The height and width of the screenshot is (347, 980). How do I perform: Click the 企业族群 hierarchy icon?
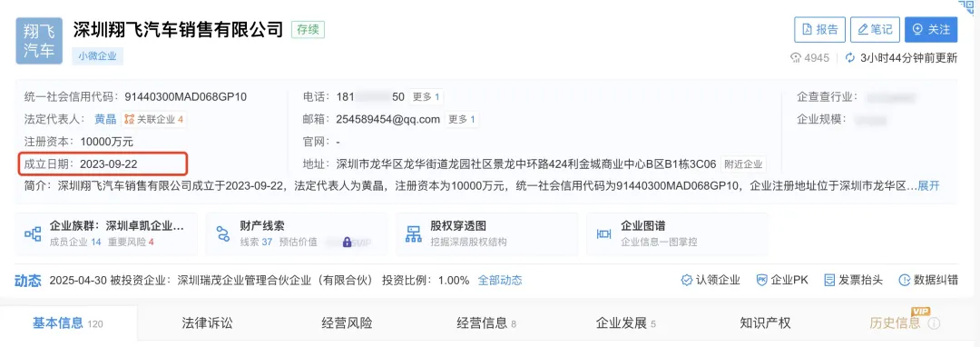[x=33, y=233]
